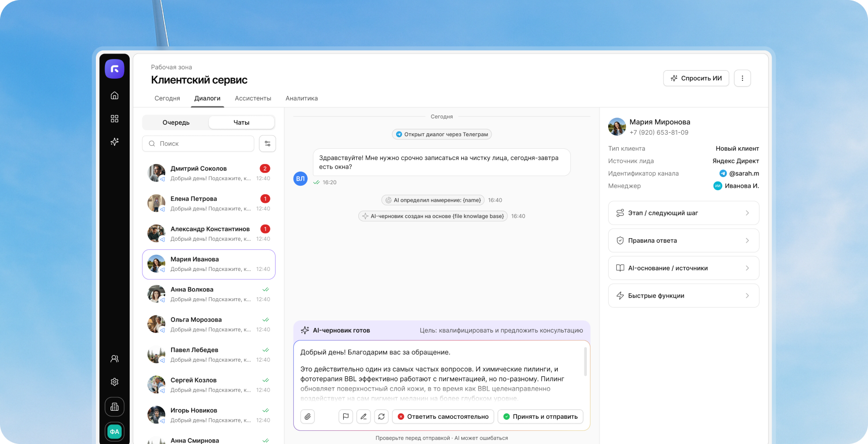Click the purple app logo
Viewport: 868px width, 444px height.
115,69
